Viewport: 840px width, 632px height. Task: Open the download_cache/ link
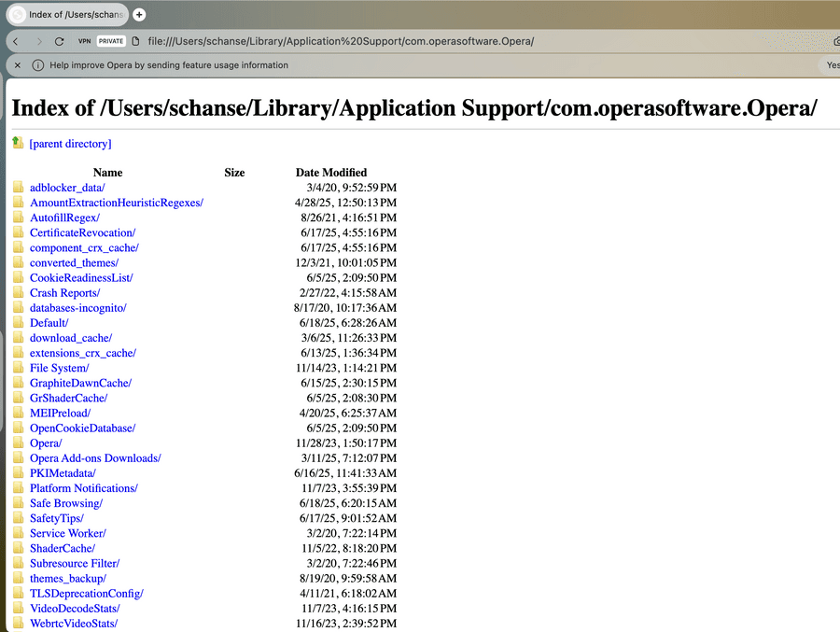(x=71, y=338)
